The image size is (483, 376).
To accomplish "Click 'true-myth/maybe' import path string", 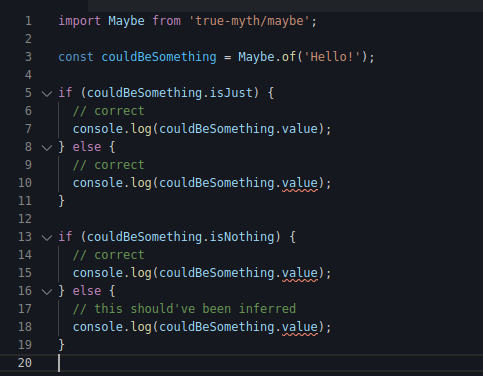I will click(x=249, y=21).
